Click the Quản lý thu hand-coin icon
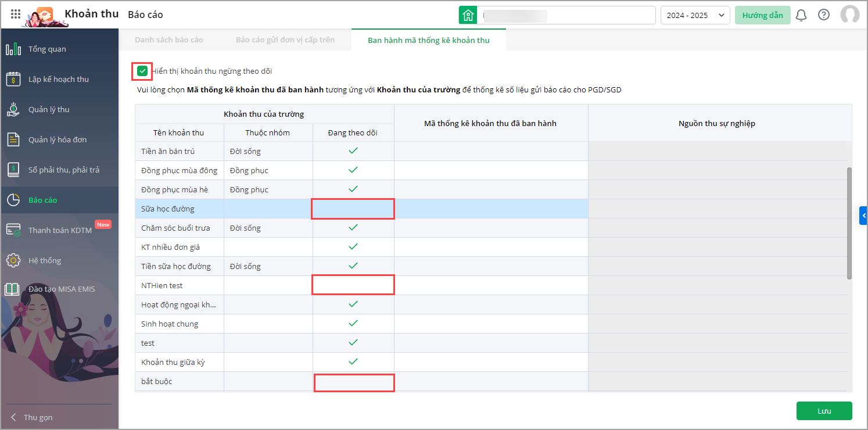This screenshot has width=868, height=430. tap(13, 110)
